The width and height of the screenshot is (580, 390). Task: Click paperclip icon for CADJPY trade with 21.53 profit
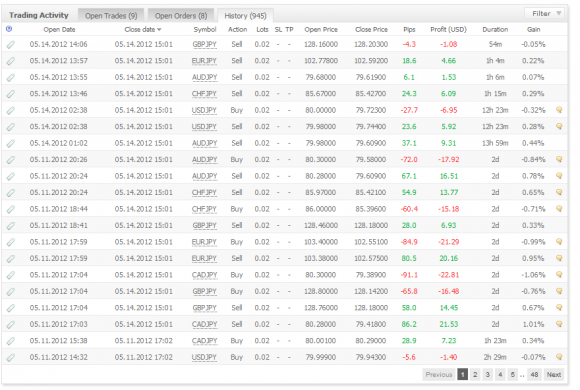(x=11, y=325)
